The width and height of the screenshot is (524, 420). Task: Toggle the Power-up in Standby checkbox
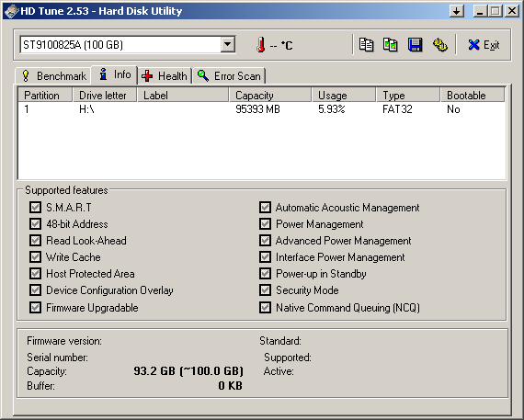(x=265, y=274)
